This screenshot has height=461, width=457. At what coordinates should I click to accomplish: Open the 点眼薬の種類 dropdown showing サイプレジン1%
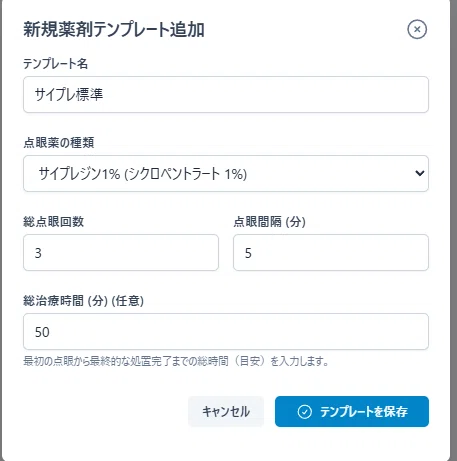(226, 173)
